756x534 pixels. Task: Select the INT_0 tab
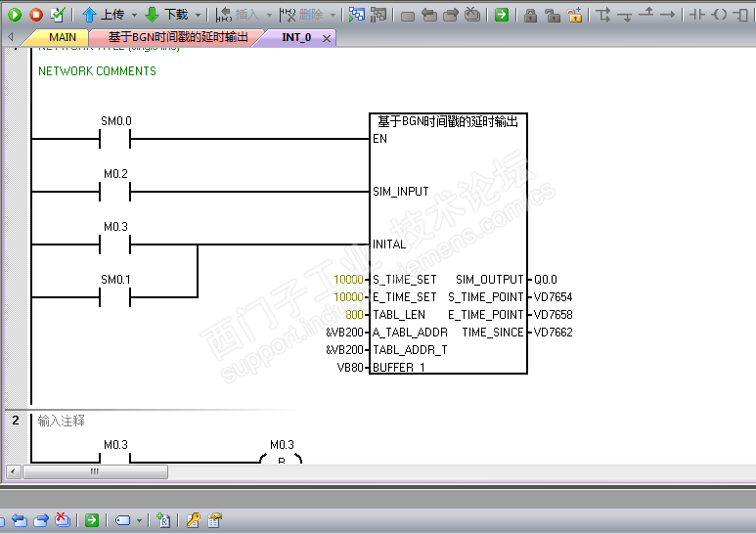(296, 37)
